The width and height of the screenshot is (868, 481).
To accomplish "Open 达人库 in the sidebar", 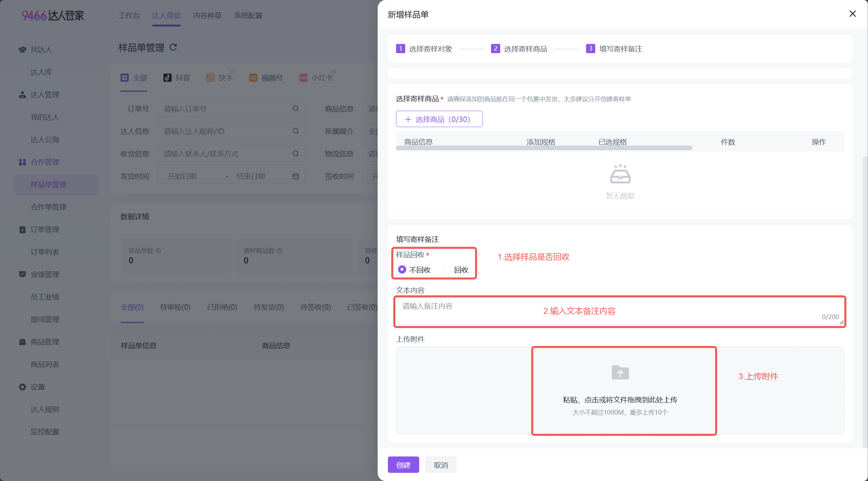I will click(41, 72).
